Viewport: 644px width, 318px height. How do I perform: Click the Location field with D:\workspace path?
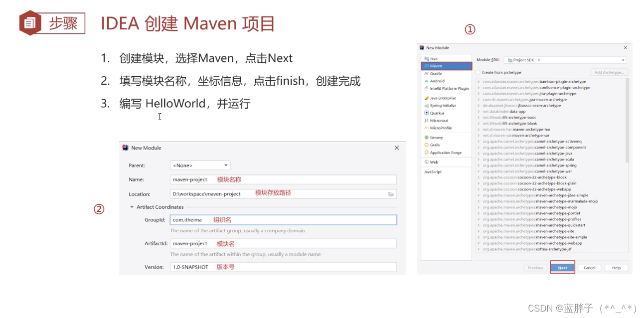pyautogui.click(x=283, y=194)
